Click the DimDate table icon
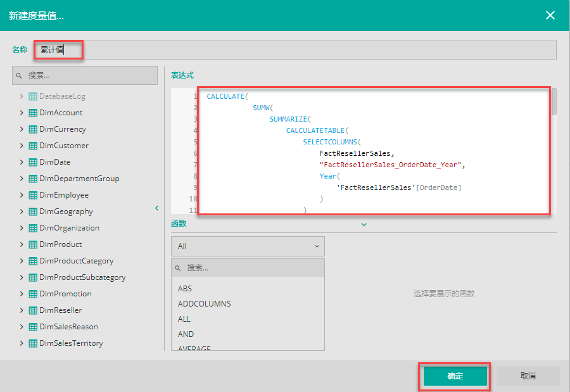 [33, 162]
